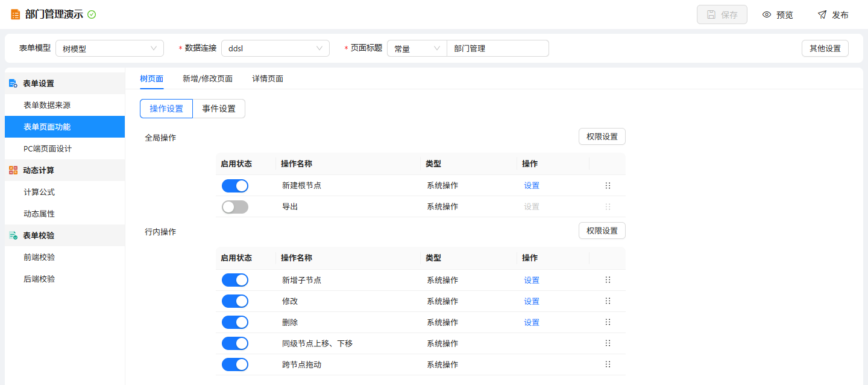Click 设置 link for 新增子节点

pyautogui.click(x=532, y=280)
